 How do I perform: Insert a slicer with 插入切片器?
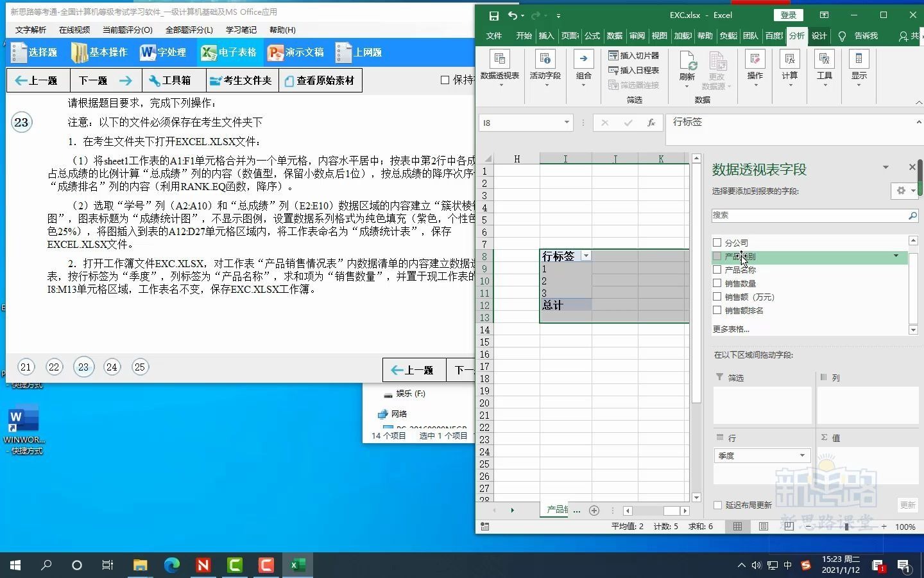point(634,55)
